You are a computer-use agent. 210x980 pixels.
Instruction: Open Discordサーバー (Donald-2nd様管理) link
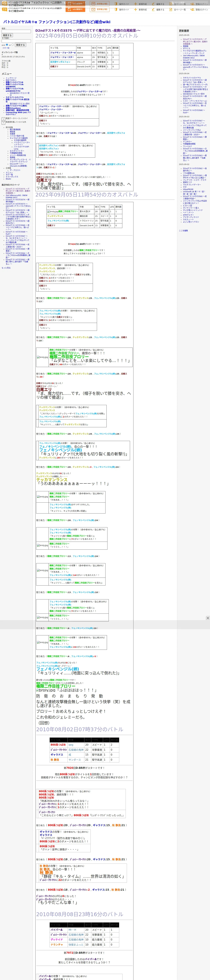tap(18, 165)
